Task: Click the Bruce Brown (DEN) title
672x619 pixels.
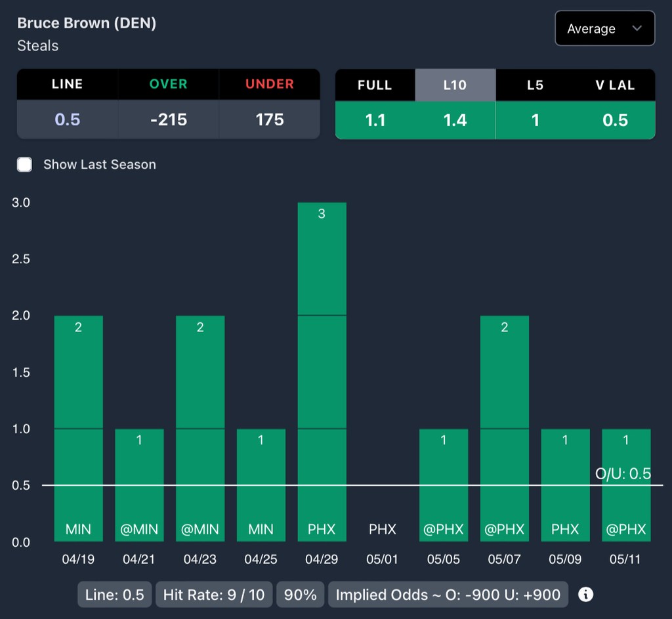Action: (87, 23)
